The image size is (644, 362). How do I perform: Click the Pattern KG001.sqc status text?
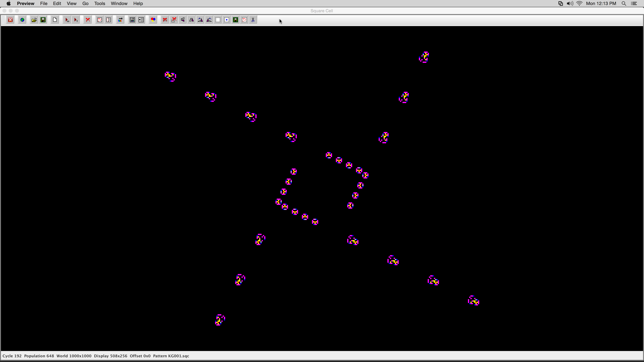(x=171, y=356)
